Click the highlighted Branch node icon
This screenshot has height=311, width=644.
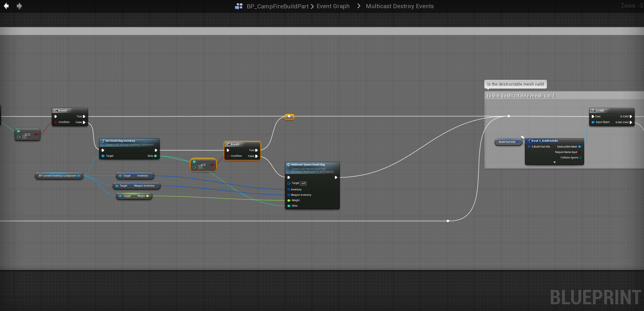(228, 144)
